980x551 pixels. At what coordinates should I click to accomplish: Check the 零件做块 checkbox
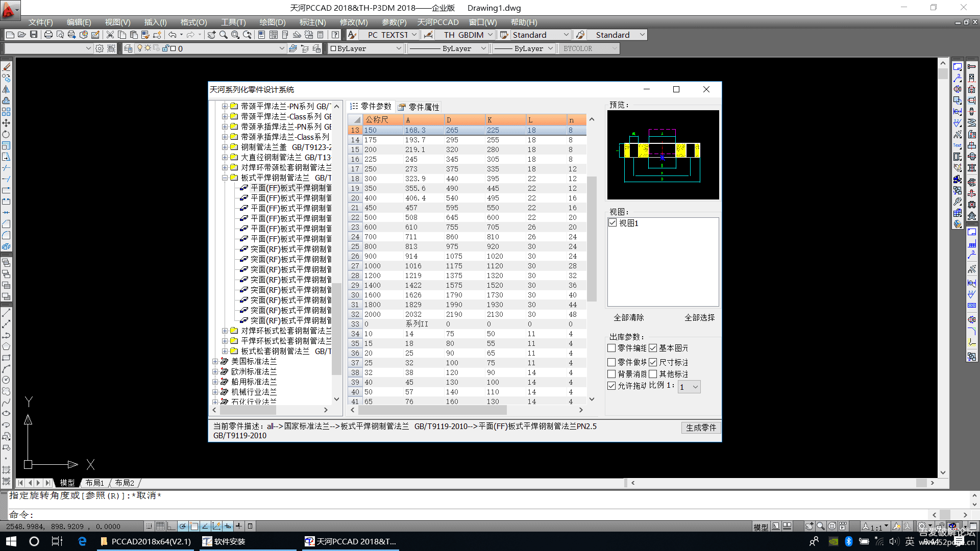coord(611,362)
